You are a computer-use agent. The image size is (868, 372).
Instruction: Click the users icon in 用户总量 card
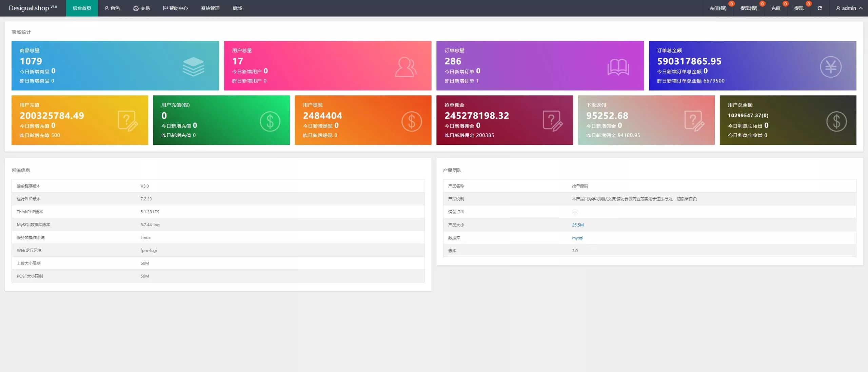[x=406, y=67]
